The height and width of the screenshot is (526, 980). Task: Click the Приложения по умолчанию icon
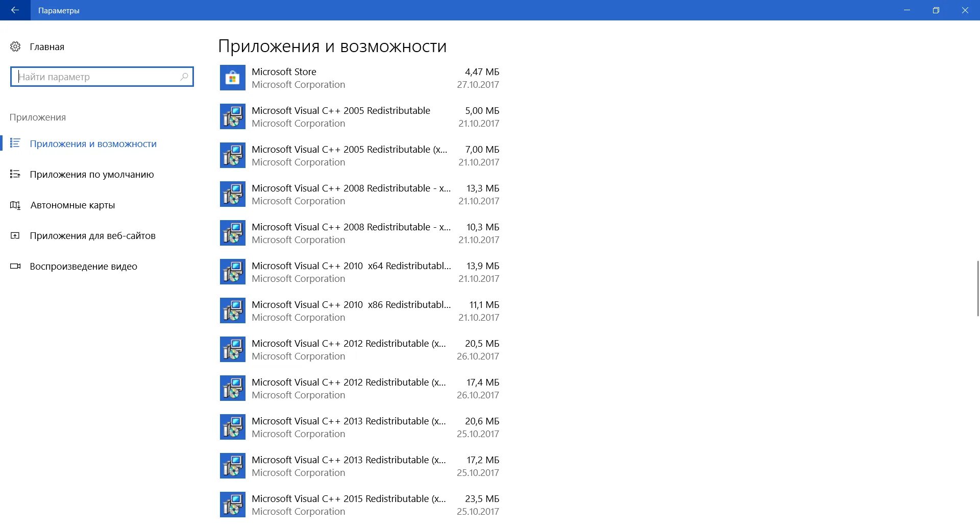(x=15, y=174)
